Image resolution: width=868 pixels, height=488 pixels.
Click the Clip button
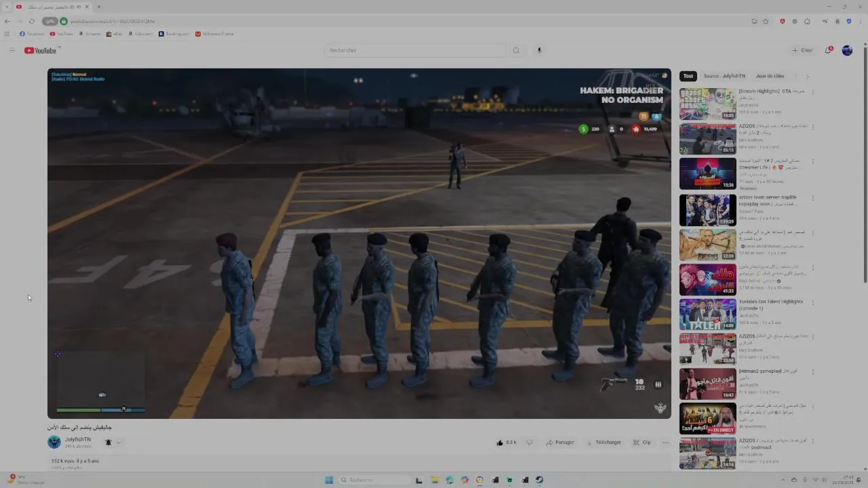click(642, 443)
